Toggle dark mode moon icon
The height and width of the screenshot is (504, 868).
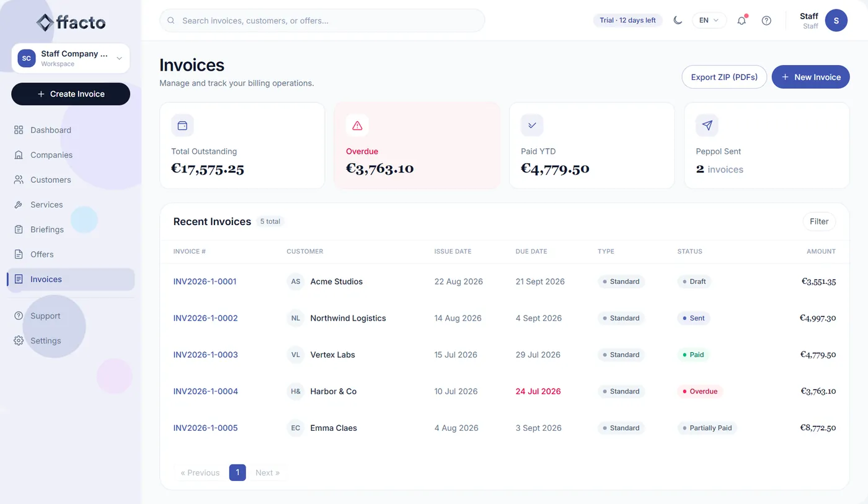tap(678, 20)
